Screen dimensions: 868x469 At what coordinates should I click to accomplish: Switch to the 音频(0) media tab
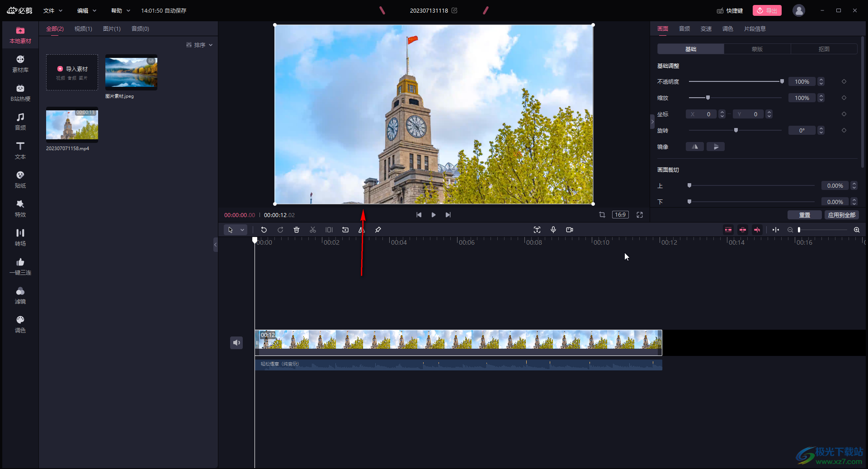[x=140, y=28]
